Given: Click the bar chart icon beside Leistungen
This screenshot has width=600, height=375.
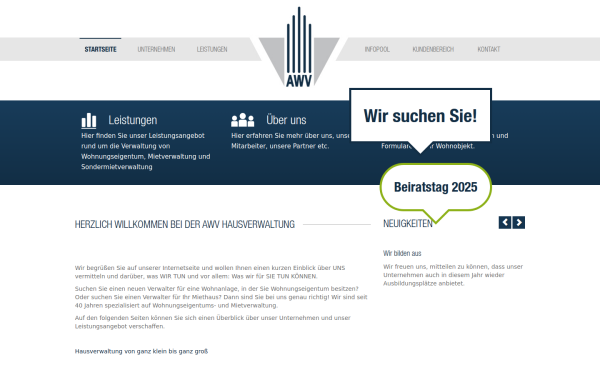Looking at the screenshot, I should pos(89,121).
